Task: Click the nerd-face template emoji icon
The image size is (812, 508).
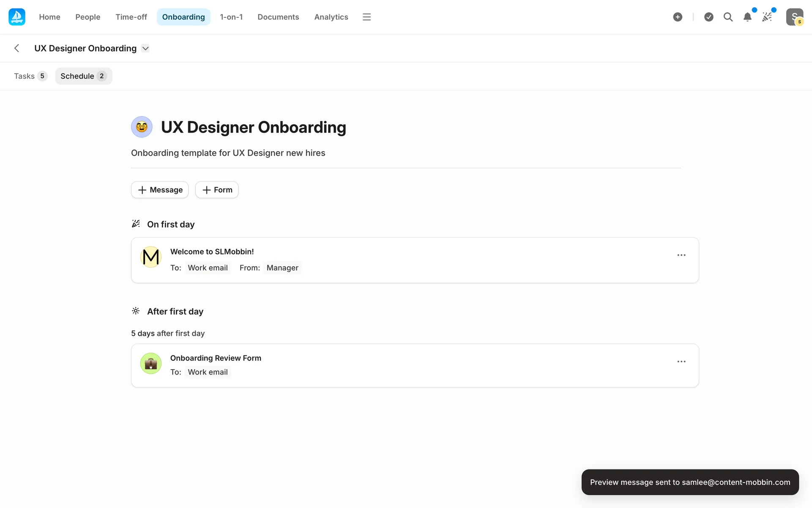Action: tap(142, 127)
